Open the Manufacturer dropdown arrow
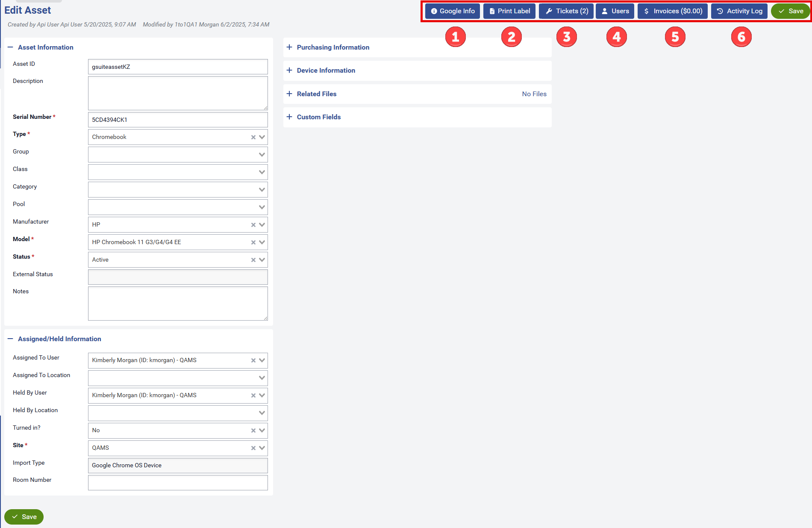This screenshot has width=812, height=528. pyautogui.click(x=262, y=225)
